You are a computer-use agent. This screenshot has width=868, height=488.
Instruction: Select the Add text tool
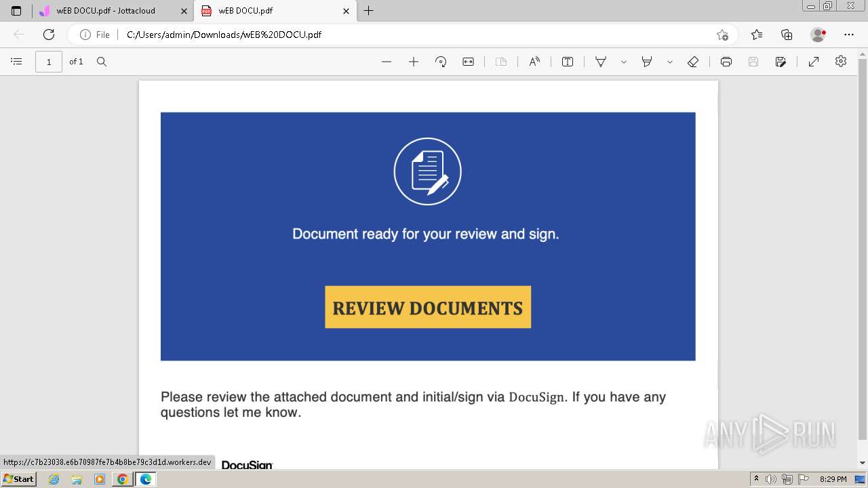click(568, 62)
